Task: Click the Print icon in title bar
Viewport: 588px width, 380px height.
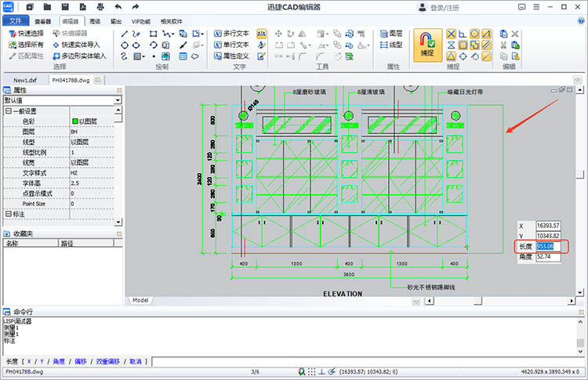Action: (100, 7)
